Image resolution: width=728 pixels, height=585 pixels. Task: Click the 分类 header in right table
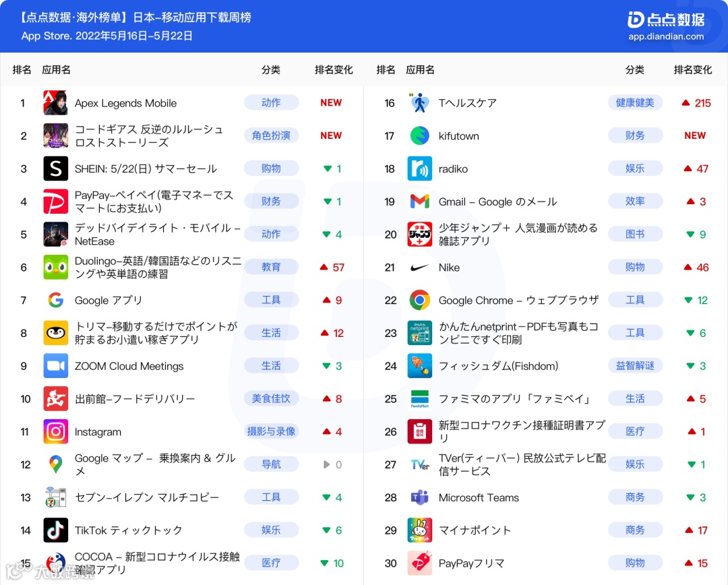pos(635,70)
